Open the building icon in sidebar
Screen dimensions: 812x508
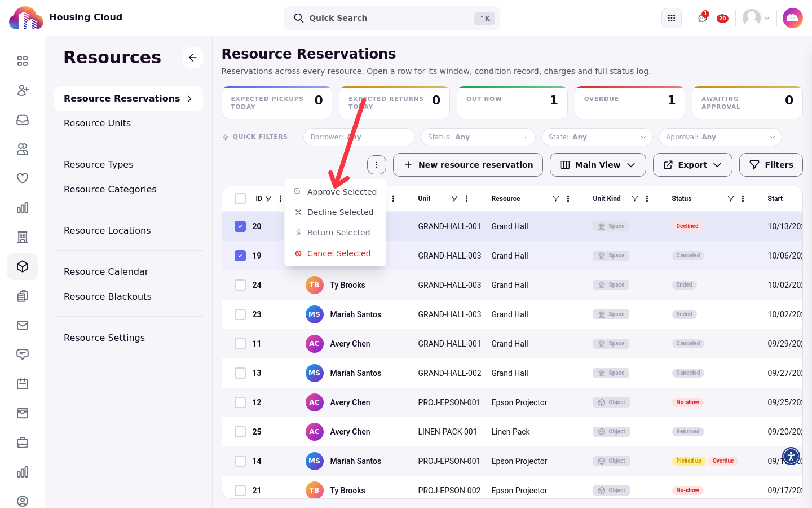tap(23, 237)
